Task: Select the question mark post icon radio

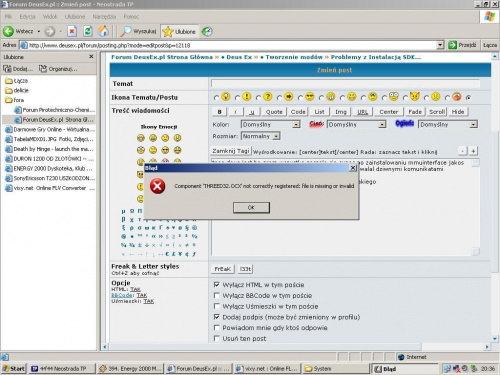Action: pos(258,98)
